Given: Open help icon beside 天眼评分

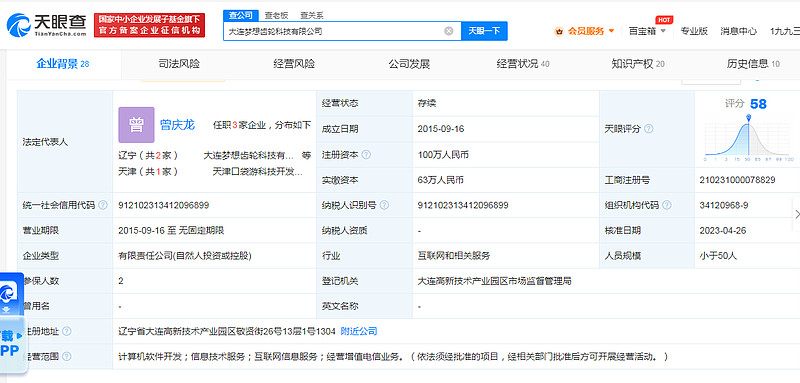Looking at the screenshot, I should tap(648, 129).
